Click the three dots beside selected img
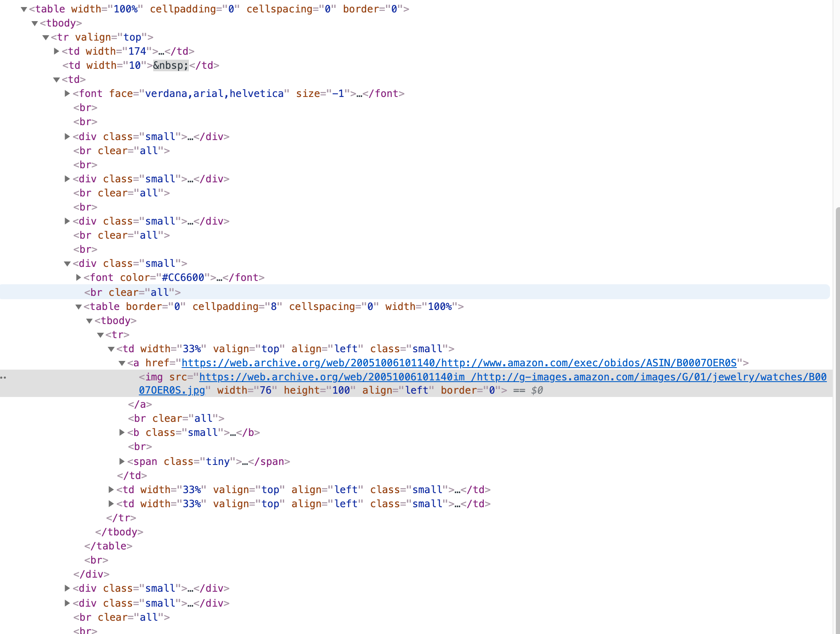Image resolution: width=840 pixels, height=634 pixels. (x=3, y=377)
